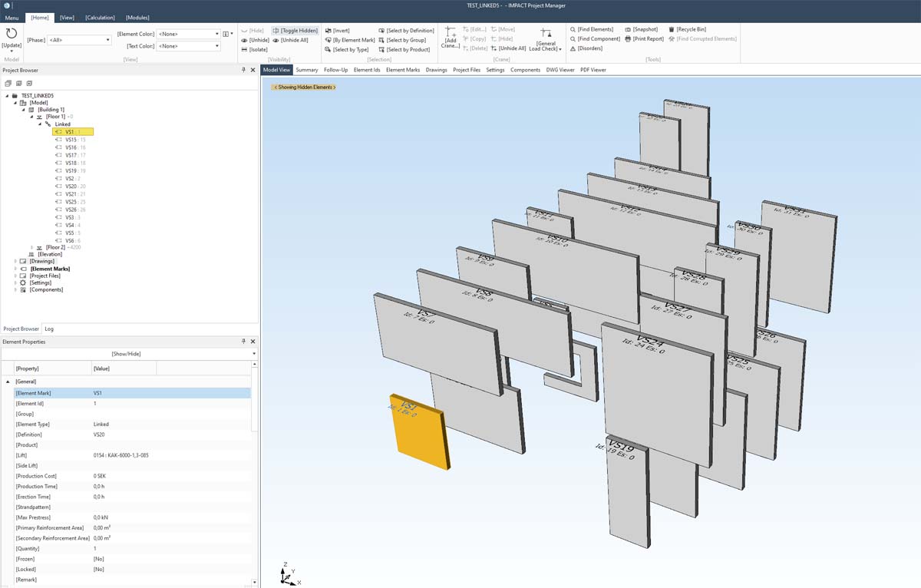The width and height of the screenshot is (921, 588).
Task: Click the Add Crane tool
Action: 450,37
